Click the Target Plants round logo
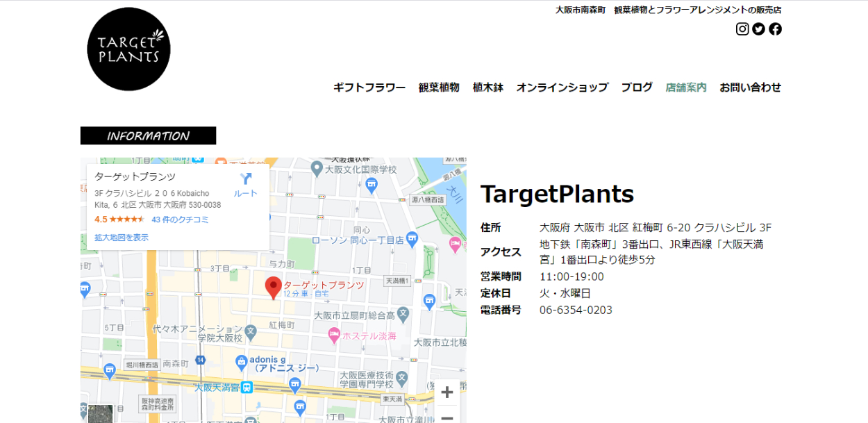This screenshot has height=423, width=868. pos(128,49)
